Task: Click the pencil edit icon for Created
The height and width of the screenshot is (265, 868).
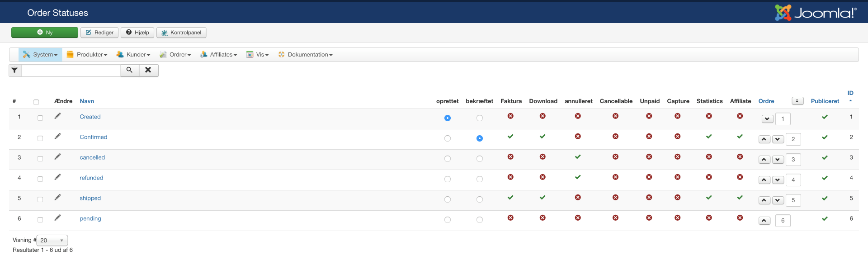Action: pos(57,116)
